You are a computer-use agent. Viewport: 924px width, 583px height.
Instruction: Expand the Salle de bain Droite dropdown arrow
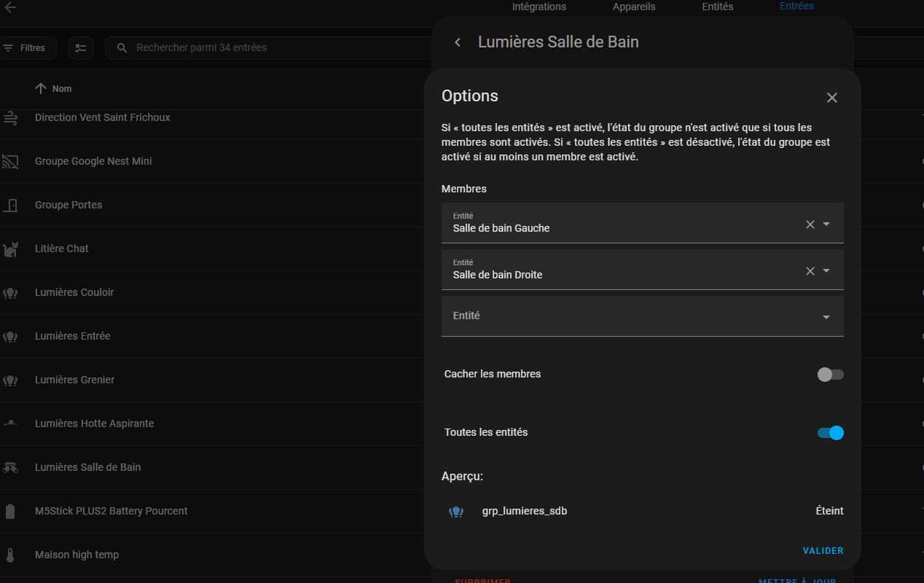tap(826, 271)
